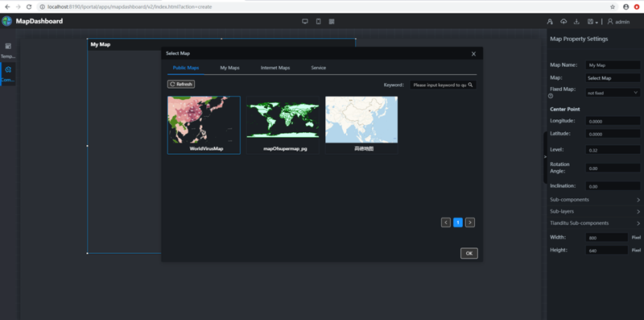This screenshot has width=644, height=320.
Task: Confirm selection with OK button
Action: 469,253
